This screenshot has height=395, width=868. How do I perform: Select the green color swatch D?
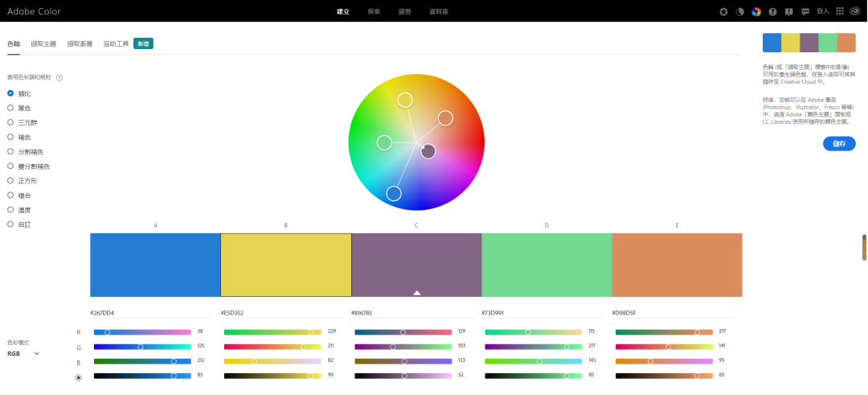pos(547,265)
